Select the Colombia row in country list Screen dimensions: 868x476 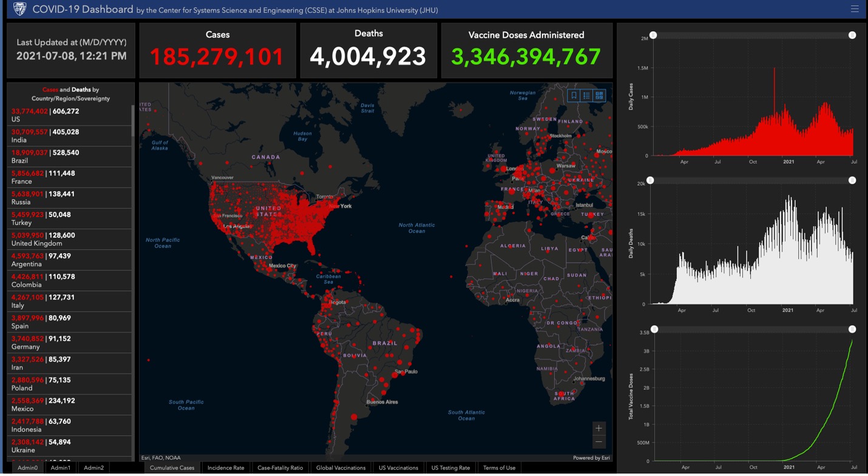[69, 280]
